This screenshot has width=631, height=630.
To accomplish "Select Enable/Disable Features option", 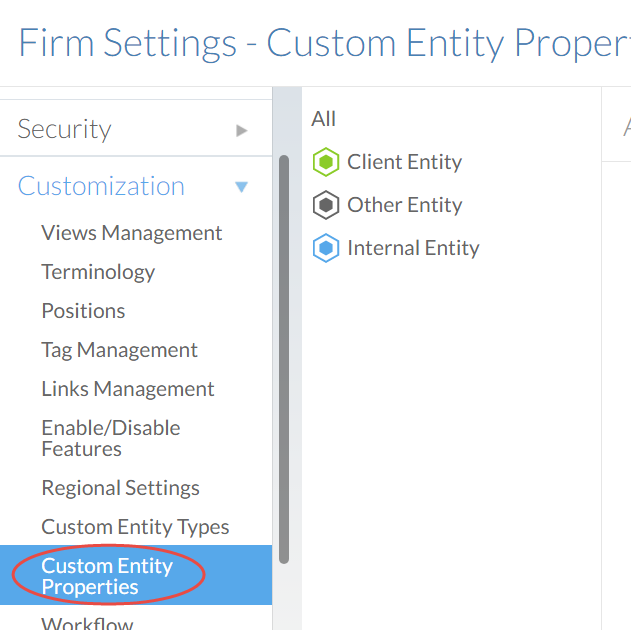I will click(x=110, y=438).
